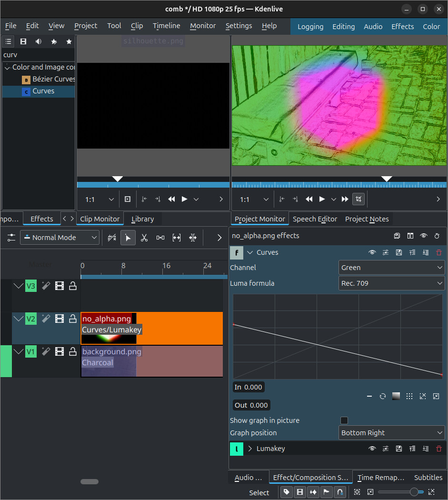448x500 pixels.
Task: Remove curve point with minus icon
Action: point(369,396)
